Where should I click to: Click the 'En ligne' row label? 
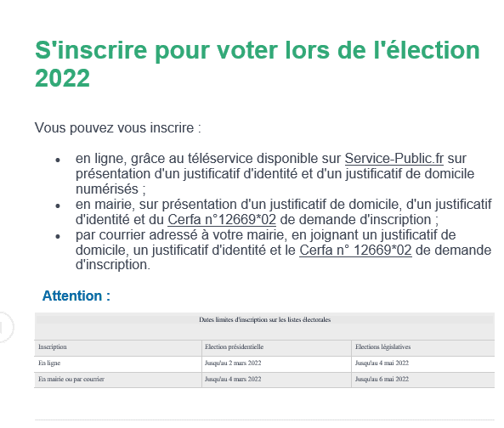pyautogui.click(x=49, y=363)
